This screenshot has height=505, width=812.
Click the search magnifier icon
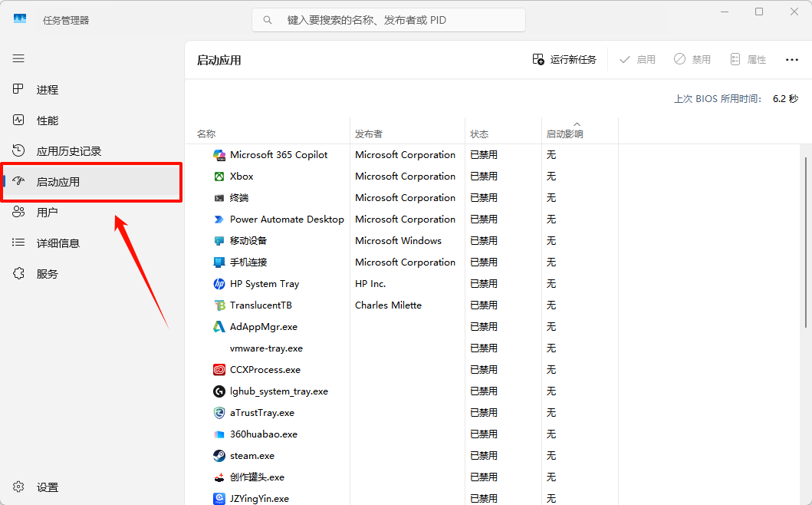(x=267, y=20)
